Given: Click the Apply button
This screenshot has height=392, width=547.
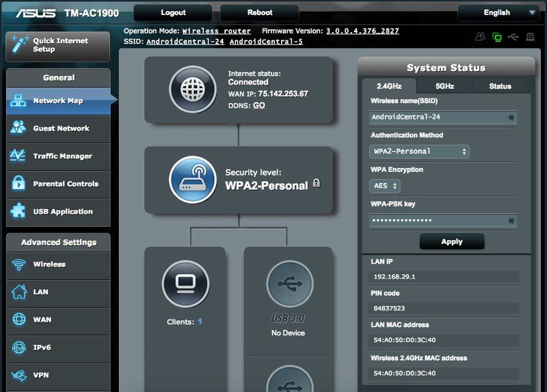Looking at the screenshot, I should tap(452, 242).
